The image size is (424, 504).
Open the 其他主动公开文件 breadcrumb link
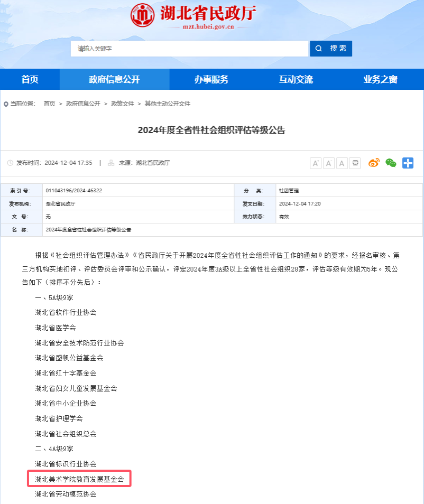pyautogui.click(x=168, y=104)
